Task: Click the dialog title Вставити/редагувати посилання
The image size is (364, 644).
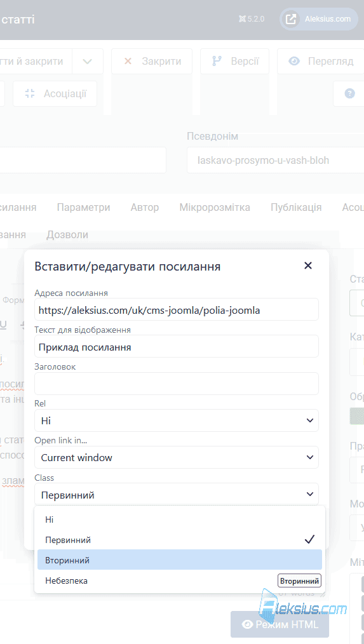Action: [127, 267]
